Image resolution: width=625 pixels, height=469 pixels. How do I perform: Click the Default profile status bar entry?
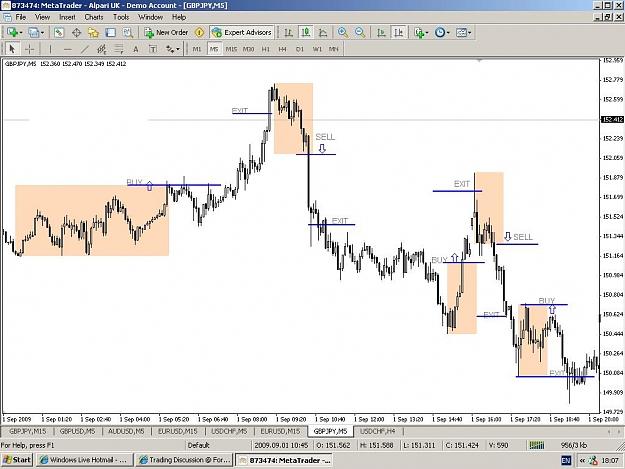click(199, 445)
